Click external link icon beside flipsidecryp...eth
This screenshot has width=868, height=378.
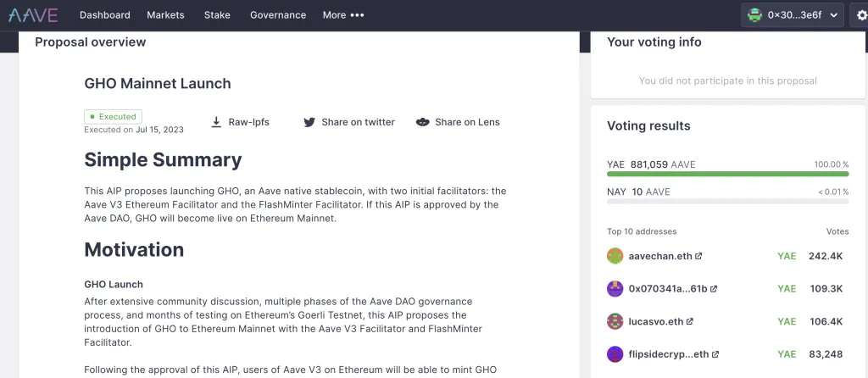715,353
